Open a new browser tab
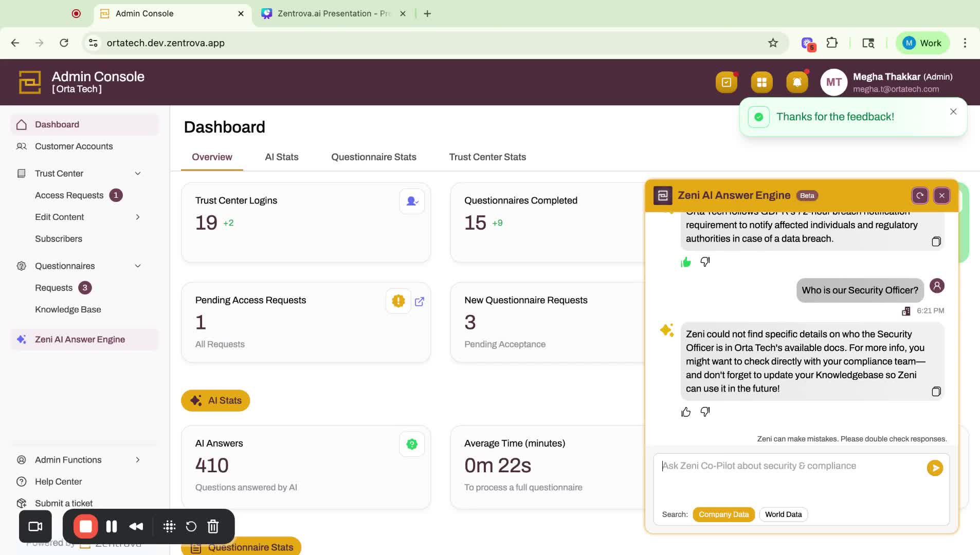The height and width of the screenshot is (555, 980). pyautogui.click(x=427, y=13)
